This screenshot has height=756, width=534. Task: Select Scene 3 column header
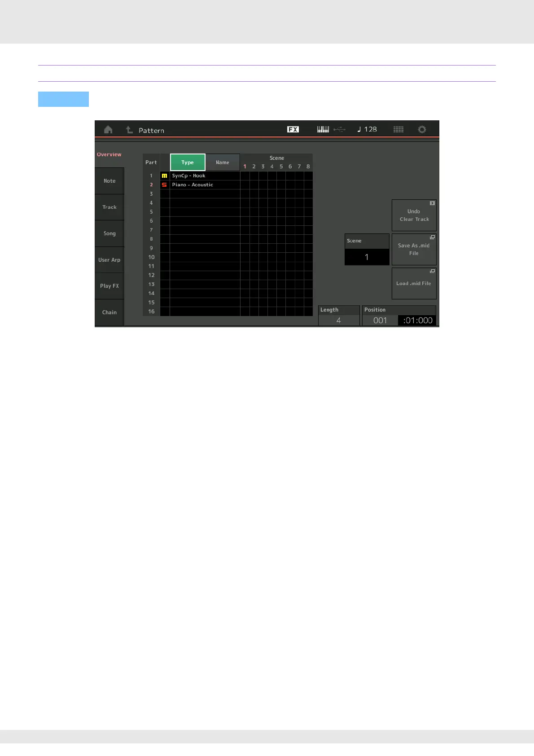263,167
